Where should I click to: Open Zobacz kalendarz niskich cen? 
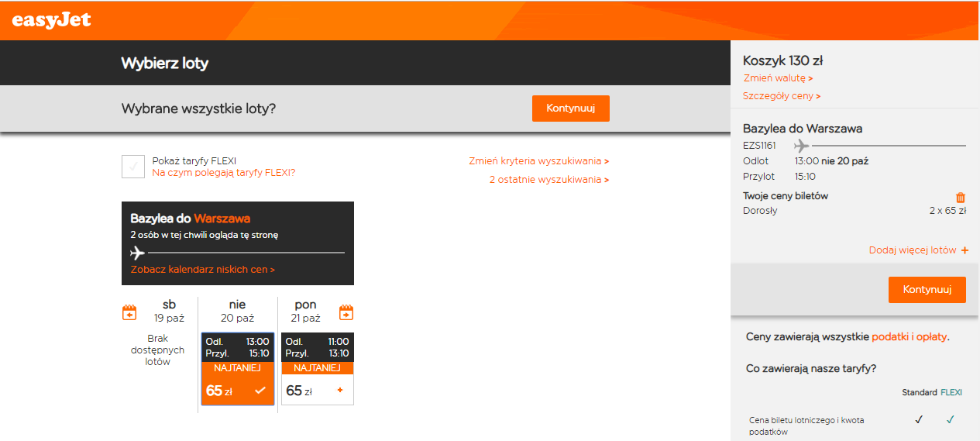pyautogui.click(x=202, y=270)
